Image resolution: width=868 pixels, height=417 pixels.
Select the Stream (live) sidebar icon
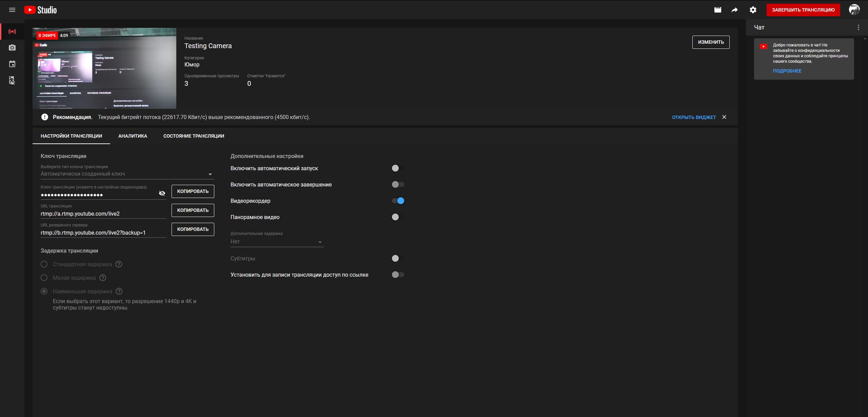tap(12, 32)
